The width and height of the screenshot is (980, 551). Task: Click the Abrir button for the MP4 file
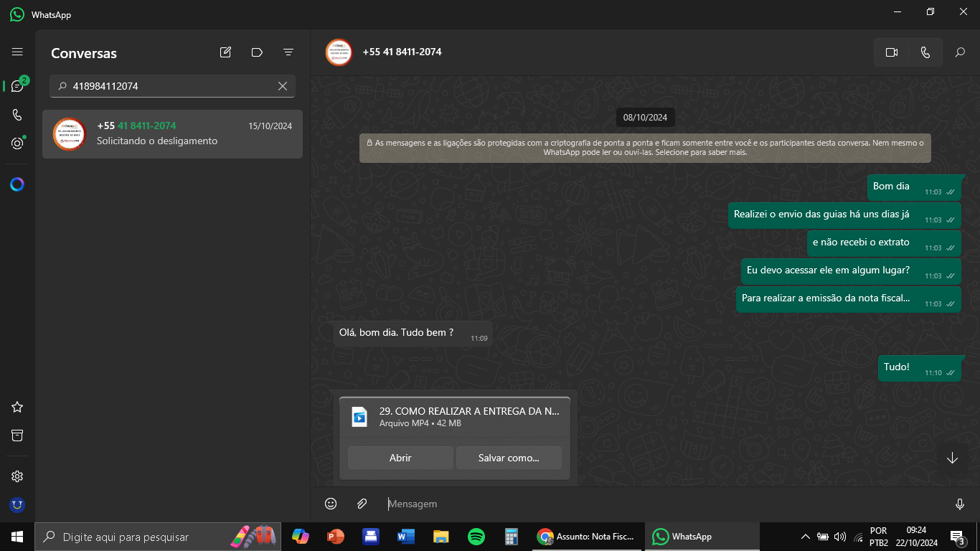coord(400,458)
